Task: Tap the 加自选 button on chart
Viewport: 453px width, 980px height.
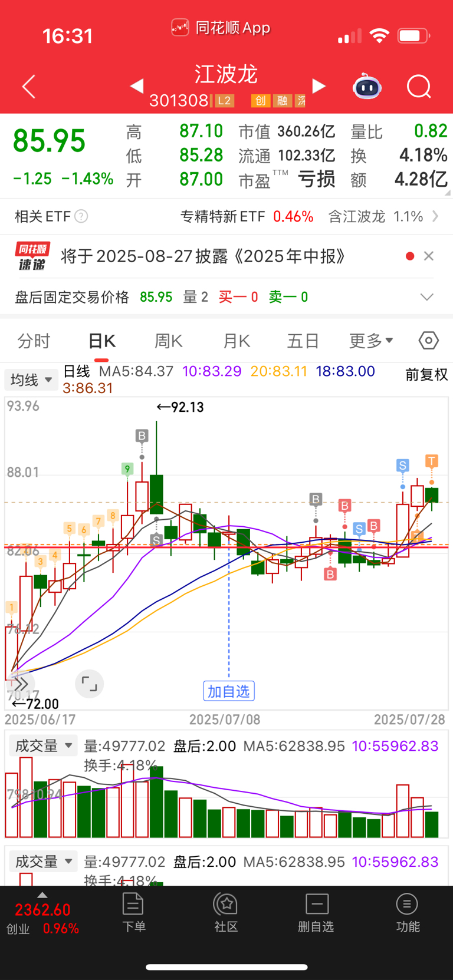Action: [229, 691]
